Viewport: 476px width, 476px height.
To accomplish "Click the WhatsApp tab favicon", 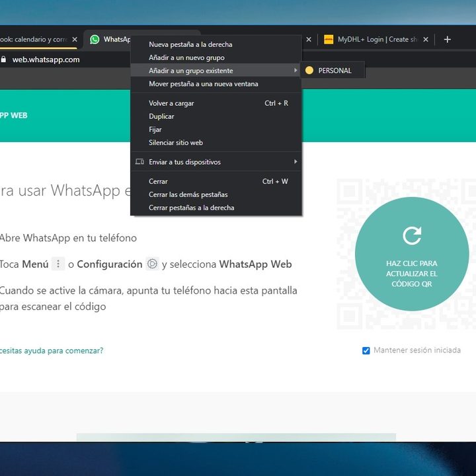I will tap(95, 40).
